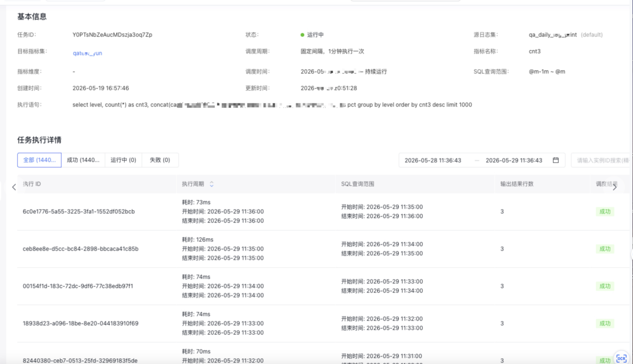Switch to the 运行中 (0) tab
The width and height of the screenshot is (633, 364).
click(123, 160)
